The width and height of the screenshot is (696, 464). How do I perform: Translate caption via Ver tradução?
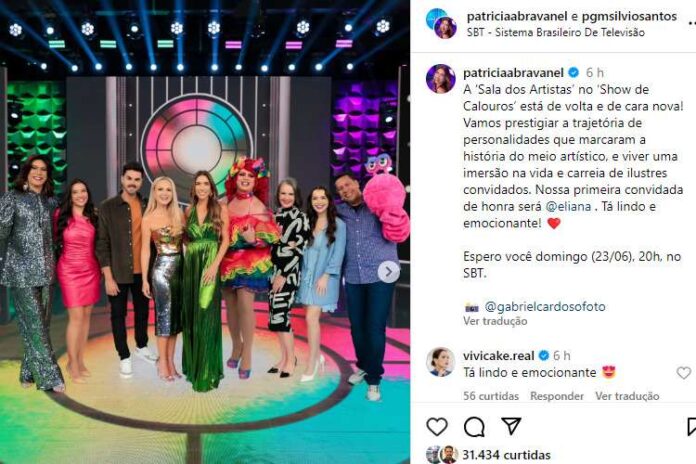[x=495, y=321]
